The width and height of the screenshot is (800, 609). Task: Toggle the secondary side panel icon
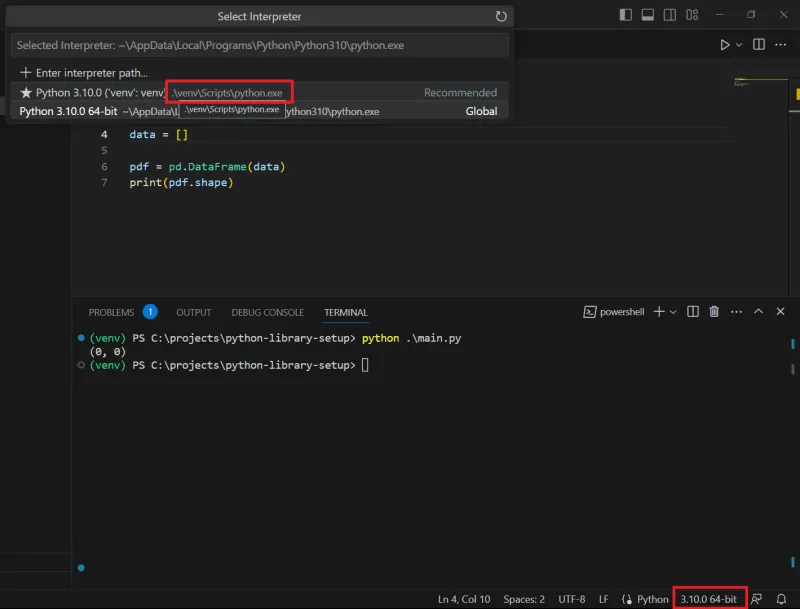pyautogui.click(x=670, y=15)
